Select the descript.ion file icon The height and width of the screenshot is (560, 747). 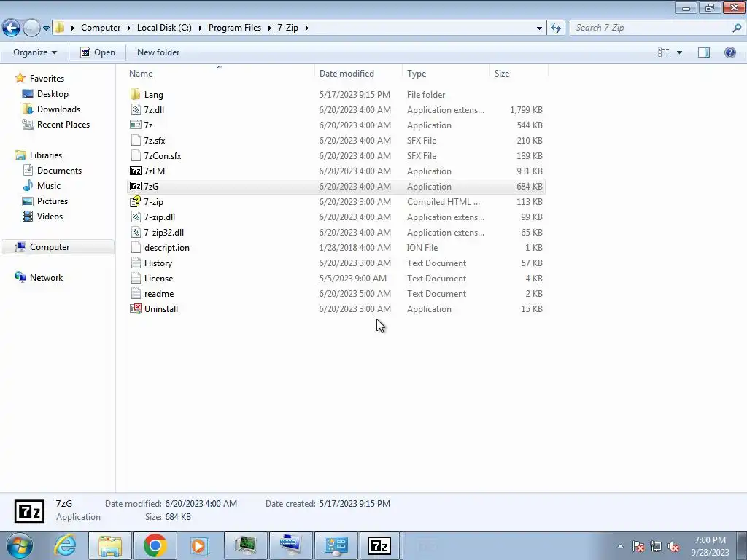tap(136, 248)
